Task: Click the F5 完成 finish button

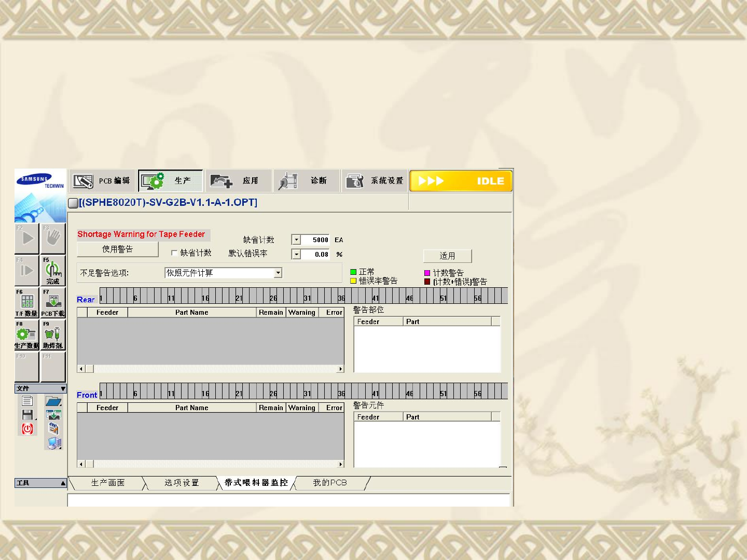Action: click(x=53, y=270)
